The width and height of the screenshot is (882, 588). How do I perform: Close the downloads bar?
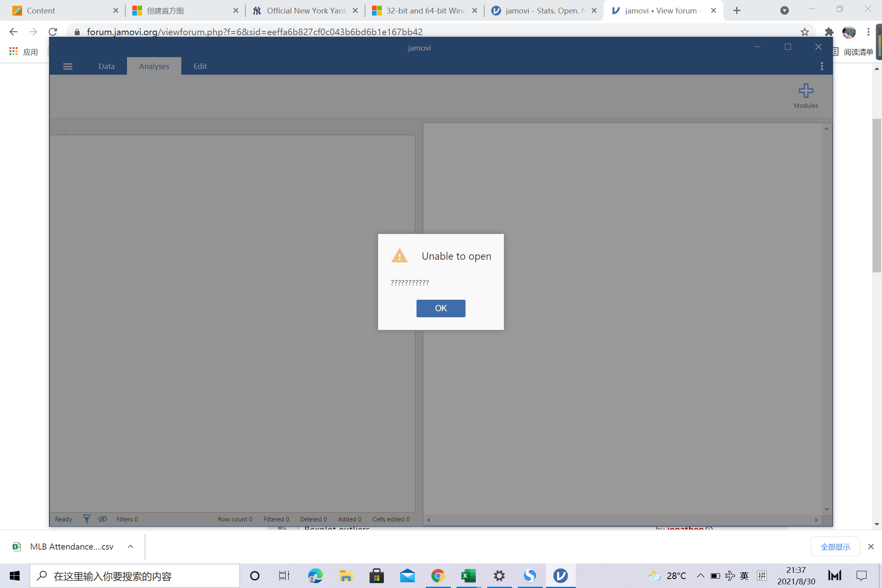click(x=871, y=546)
